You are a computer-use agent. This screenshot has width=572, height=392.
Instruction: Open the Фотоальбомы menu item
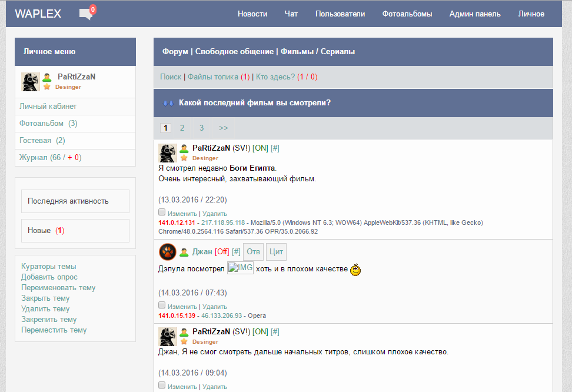pyautogui.click(x=407, y=14)
